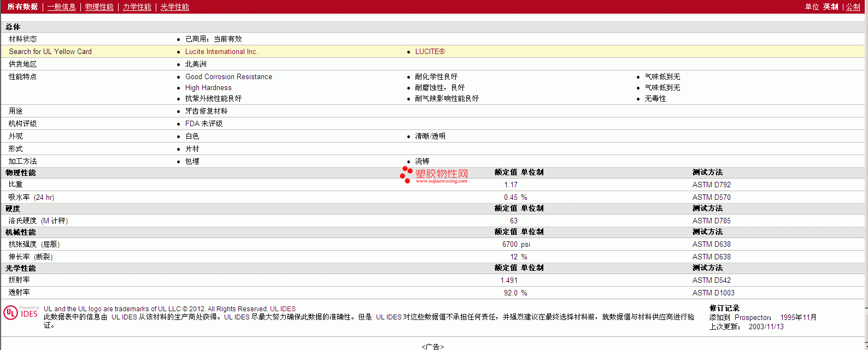Viewport: 868px width, 350px height.
Task: Switch to the 一般信息 tab
Action: 62,7
